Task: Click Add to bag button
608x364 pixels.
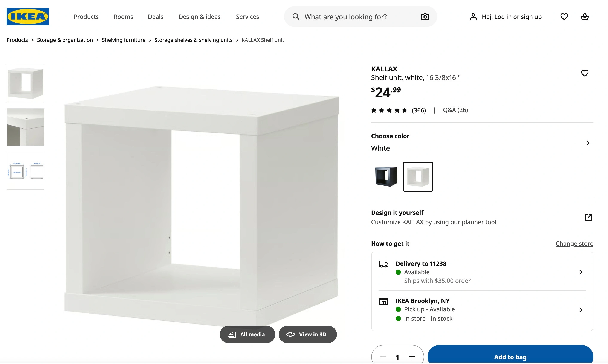Action: click(x=510, y=357)
